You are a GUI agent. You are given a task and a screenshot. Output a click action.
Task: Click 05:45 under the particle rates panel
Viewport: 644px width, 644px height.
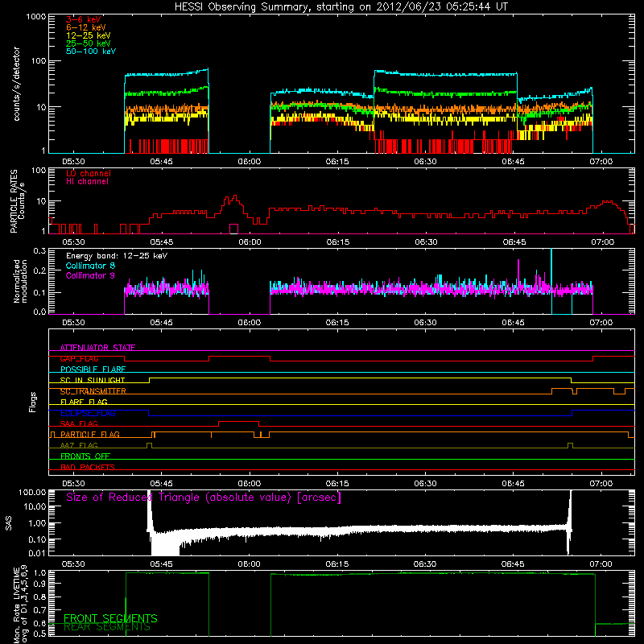pyautogui.click(x=162, y=242)
